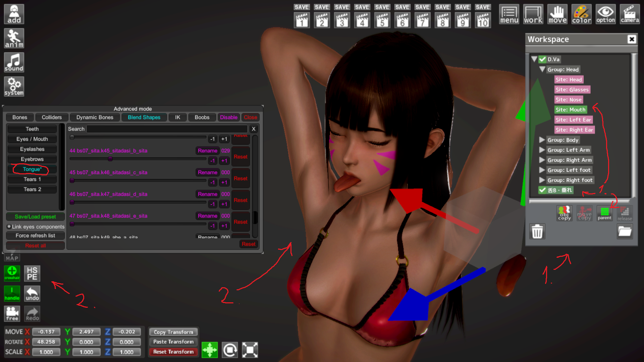Image resolution: width=644 pixels, height=362 pixels.
Task: Click Copy Transform button
Action: tap(173, 332)
